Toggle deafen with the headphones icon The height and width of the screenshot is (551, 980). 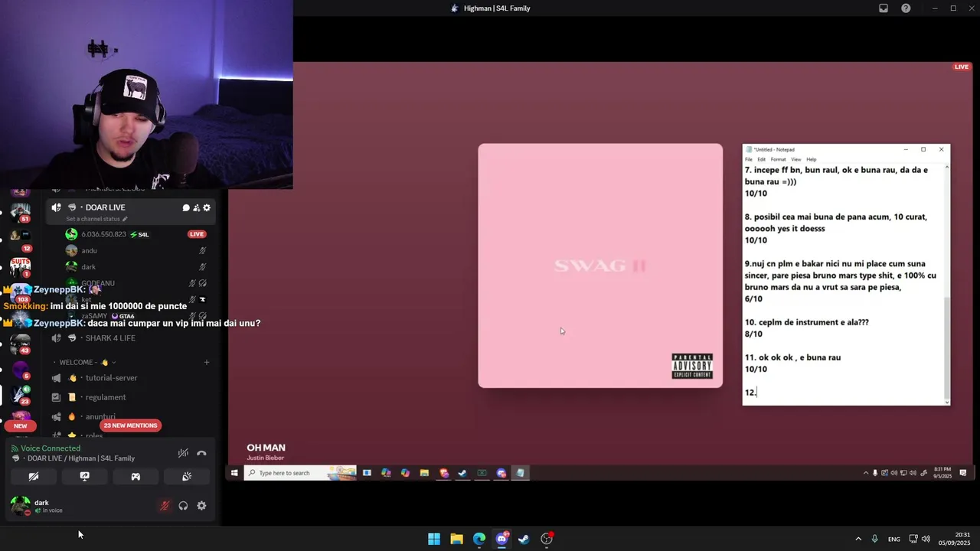tap(183, 506)
